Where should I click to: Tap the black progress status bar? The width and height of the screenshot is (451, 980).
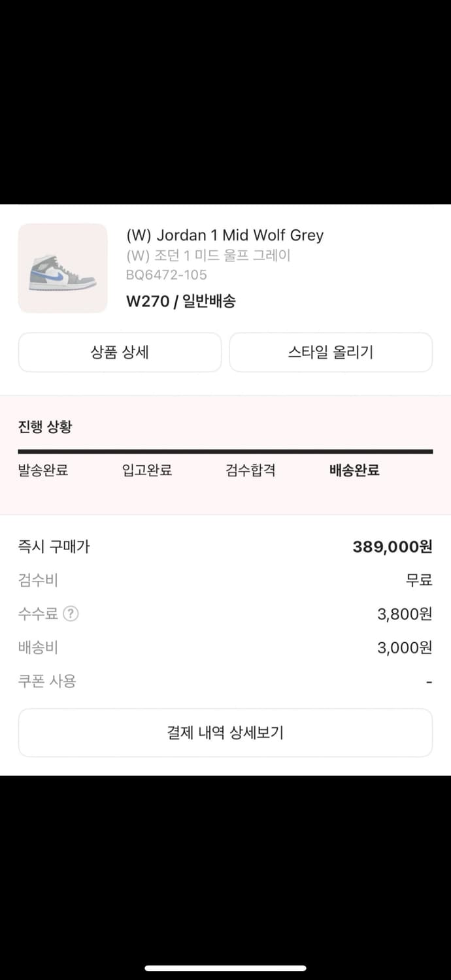[225, 449]
